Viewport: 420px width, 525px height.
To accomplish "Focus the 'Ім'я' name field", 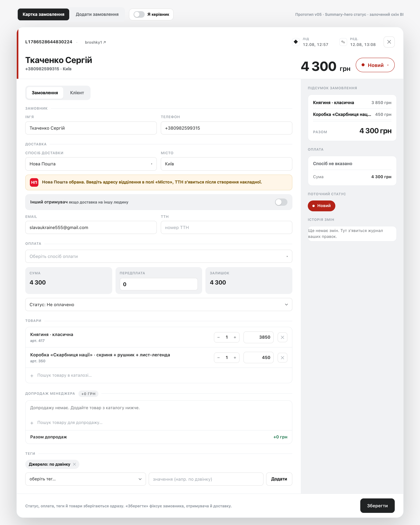I will coord(91,128).
